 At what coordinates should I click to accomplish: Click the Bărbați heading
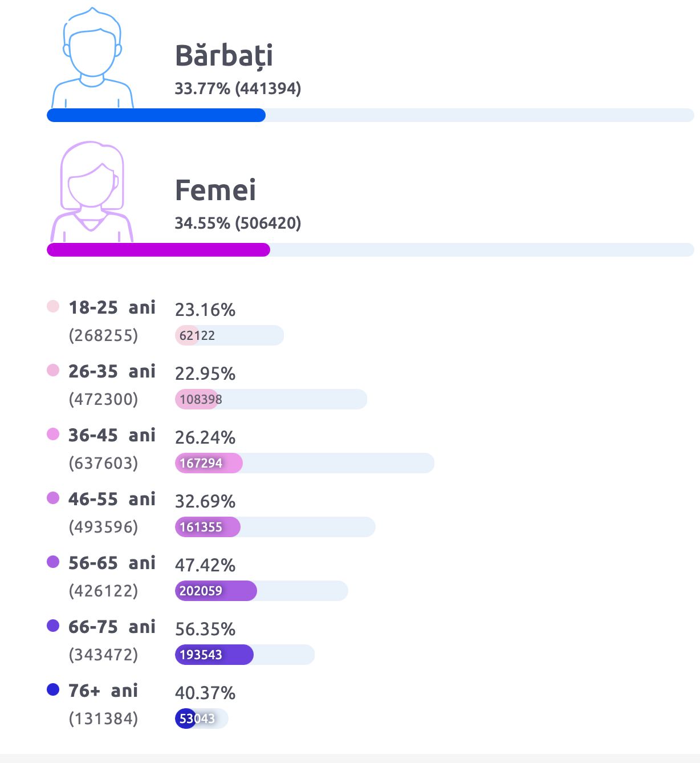(x=223, y=56)
